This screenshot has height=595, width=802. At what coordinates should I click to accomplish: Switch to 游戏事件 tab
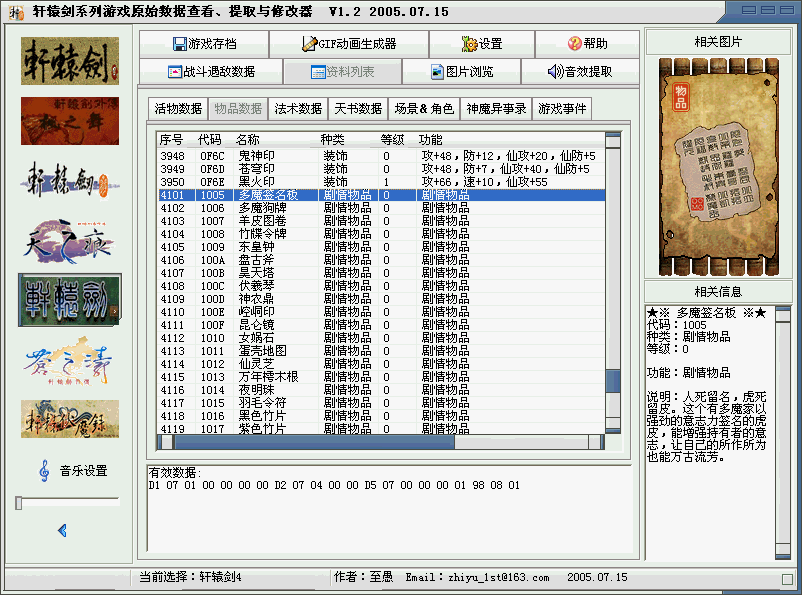[x=562, y=108]
